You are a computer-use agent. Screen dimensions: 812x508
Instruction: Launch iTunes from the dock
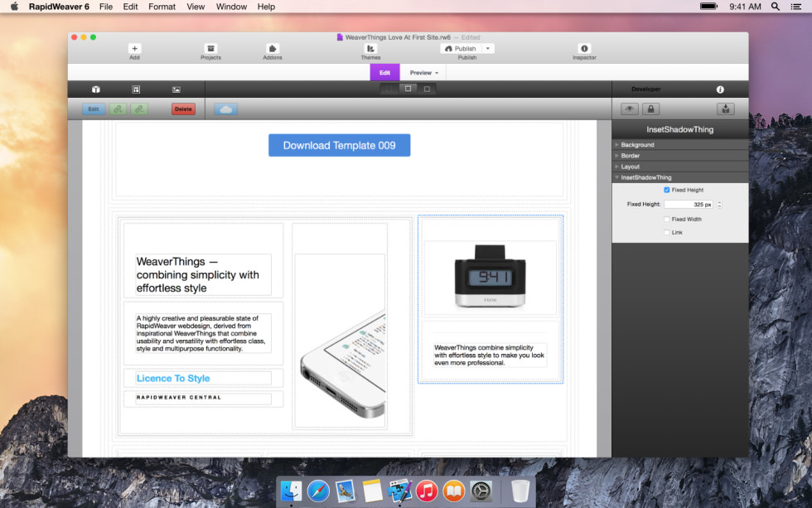[x=427, y=491]
